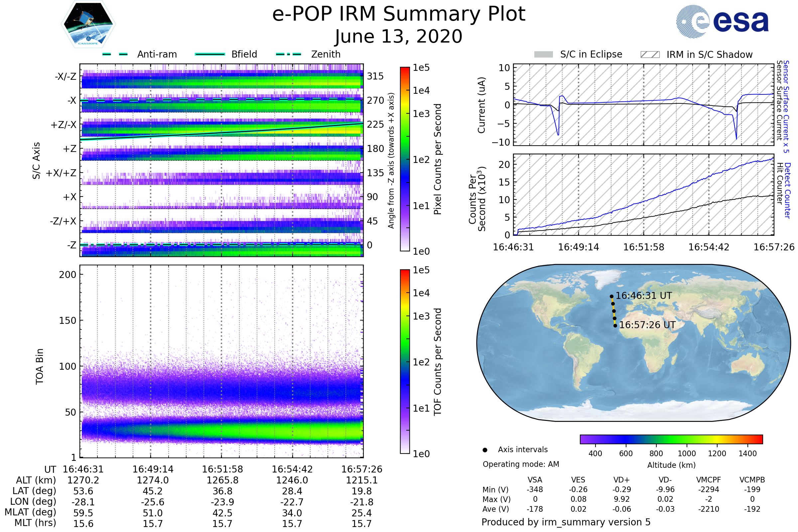Click the S/C in Eclipse legend patch
Image resolution: width=798 pixels, height=532 pixels.
(x=544, y=55)
